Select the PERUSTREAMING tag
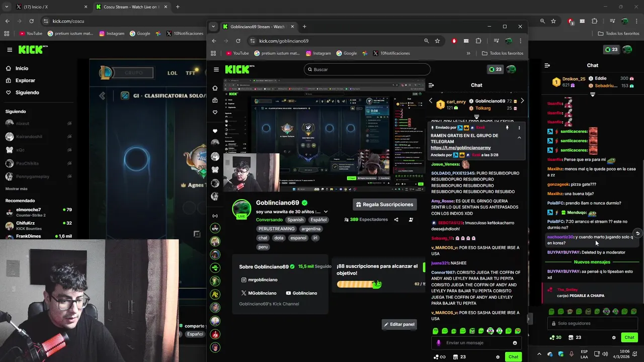Screen dimensions: 644x362 click(277, 229)
